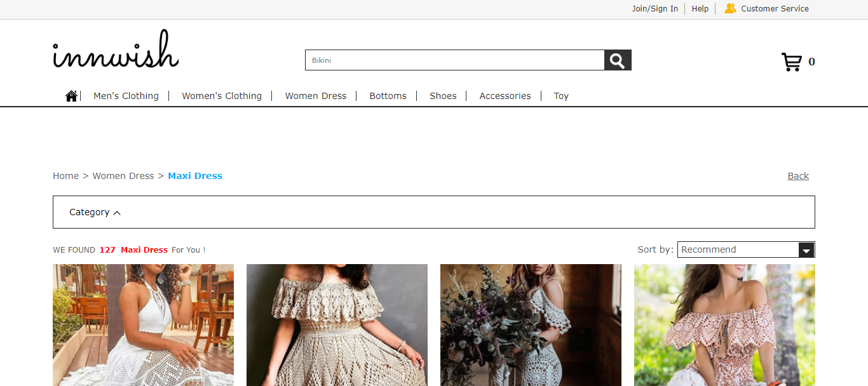Click the Back link
Screen dimensions: 868x386
click(798, 176)
